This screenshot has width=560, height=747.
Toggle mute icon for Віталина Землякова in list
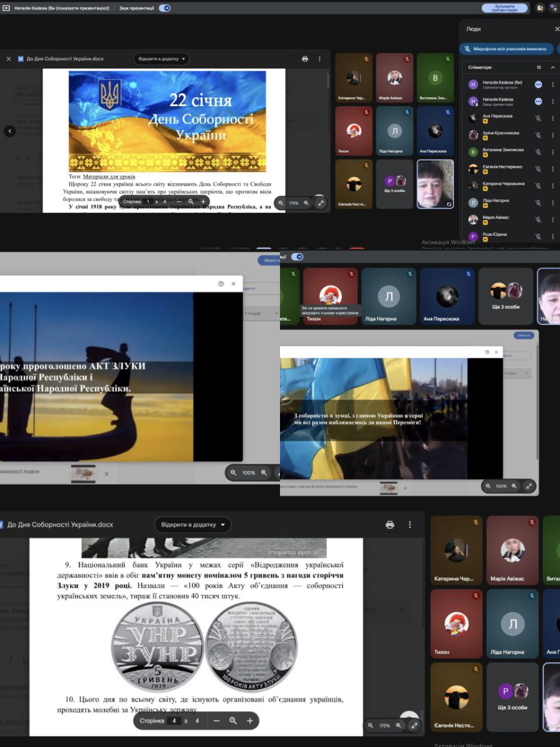click(x=538, y=152)
